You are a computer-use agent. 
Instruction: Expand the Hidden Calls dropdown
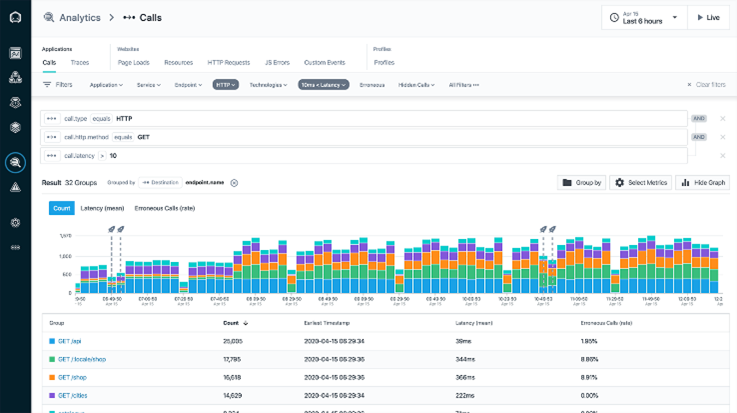tap(416, 85)
